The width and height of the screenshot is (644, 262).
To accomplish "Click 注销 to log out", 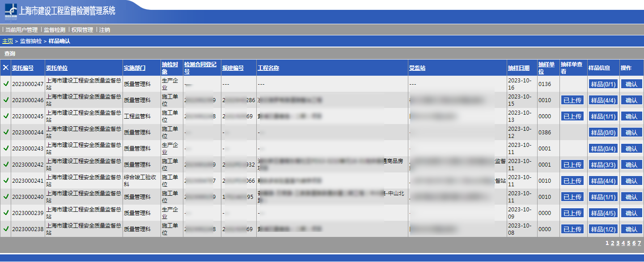I will [x=105, y=30].
